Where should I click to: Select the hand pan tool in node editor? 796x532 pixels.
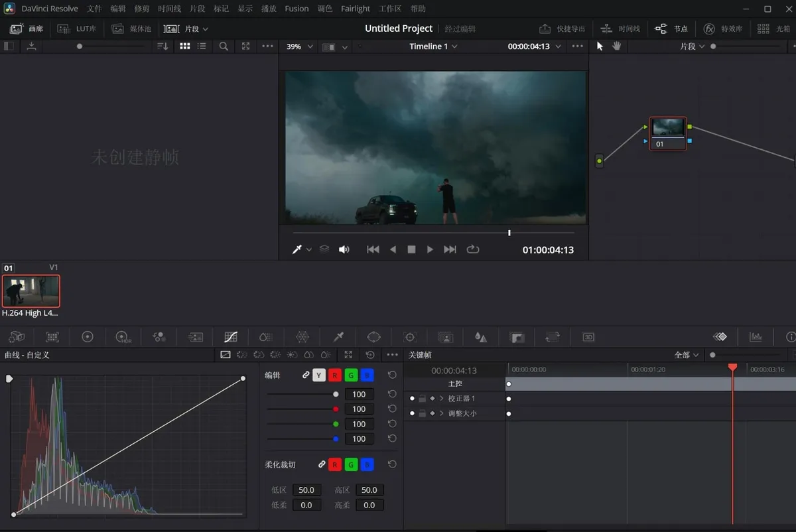coord(617,46)
